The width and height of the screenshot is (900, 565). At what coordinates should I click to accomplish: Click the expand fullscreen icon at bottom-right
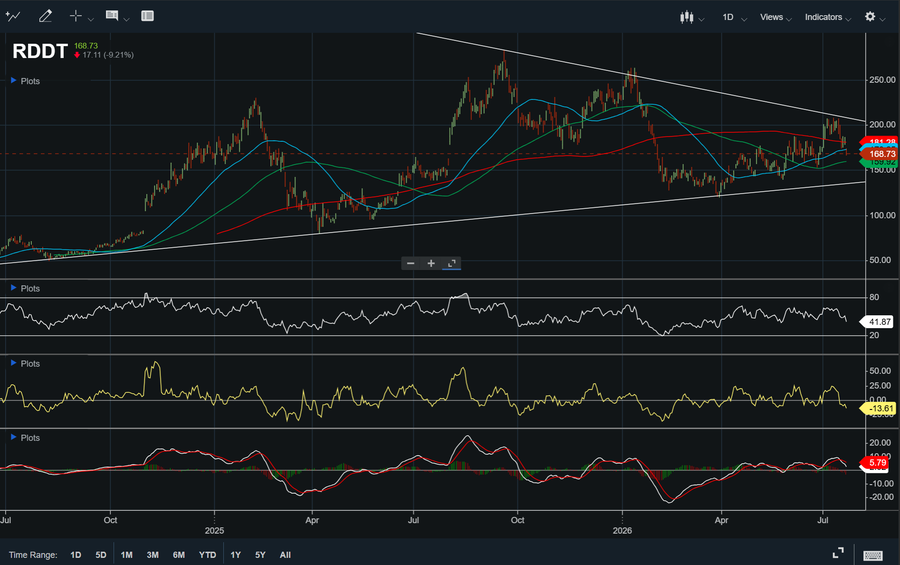pyautogui.click(x=838, y=553)
